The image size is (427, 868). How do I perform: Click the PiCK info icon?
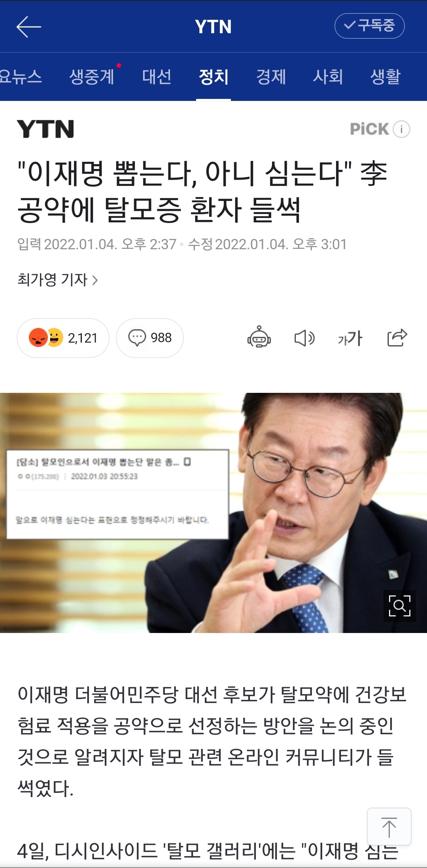click(402, 129)
